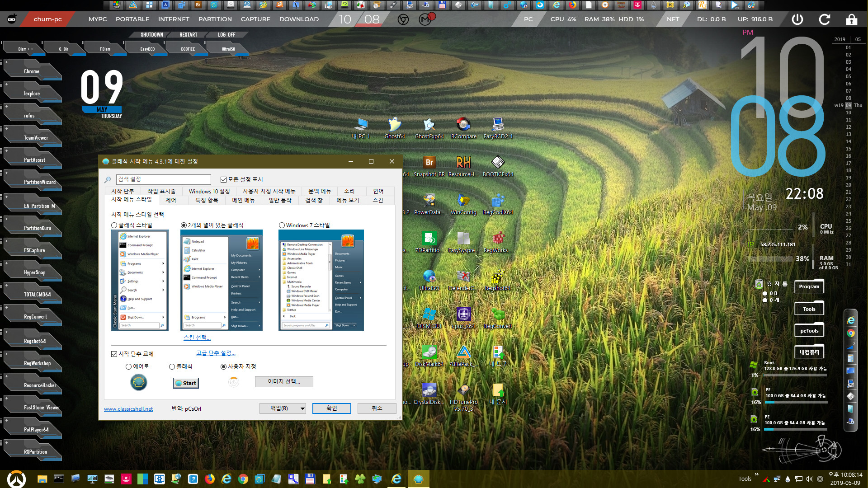Click the lock icon in top bar
The height and width of the screenshot is (488, 868).
tap(851, 19)
